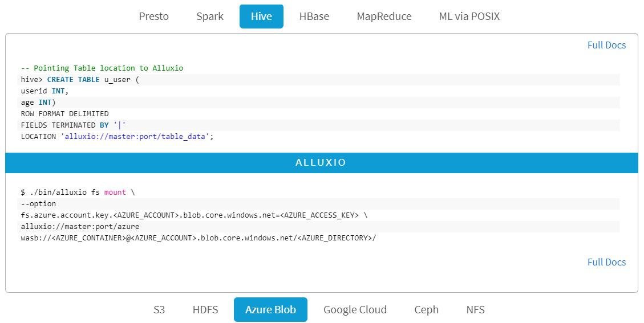Switch to the NFS tab
Screen dimensions: 644x323
(475, 310)
